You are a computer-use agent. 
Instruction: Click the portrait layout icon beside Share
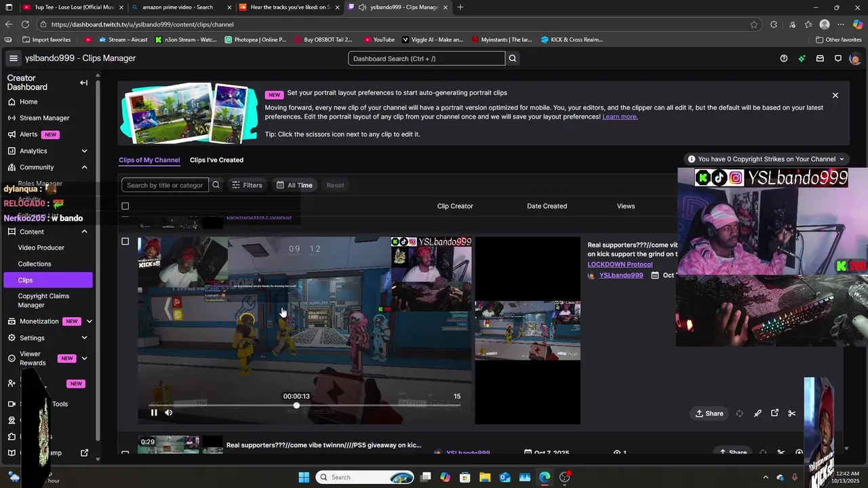tap(740, 413)
